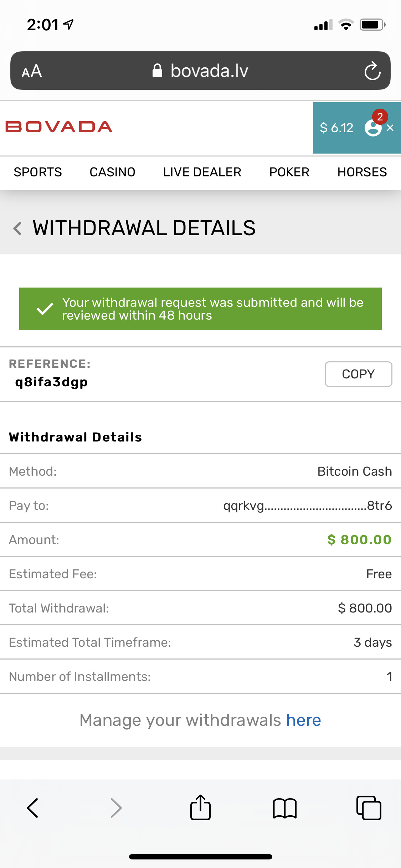Tap the Safari forward arrow
Image resolution: width=401 pixels, height=868 pixels.
116,808
